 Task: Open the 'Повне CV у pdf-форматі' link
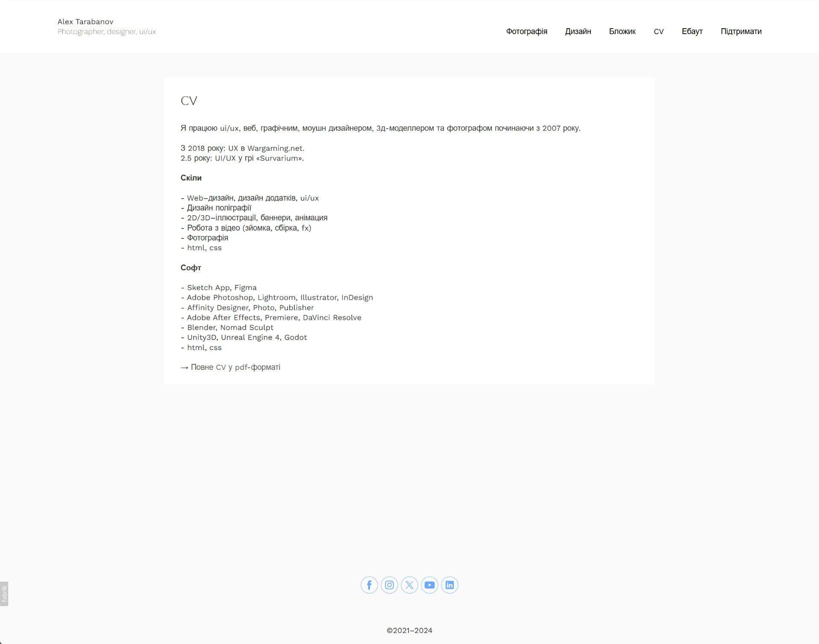(235, 367)
